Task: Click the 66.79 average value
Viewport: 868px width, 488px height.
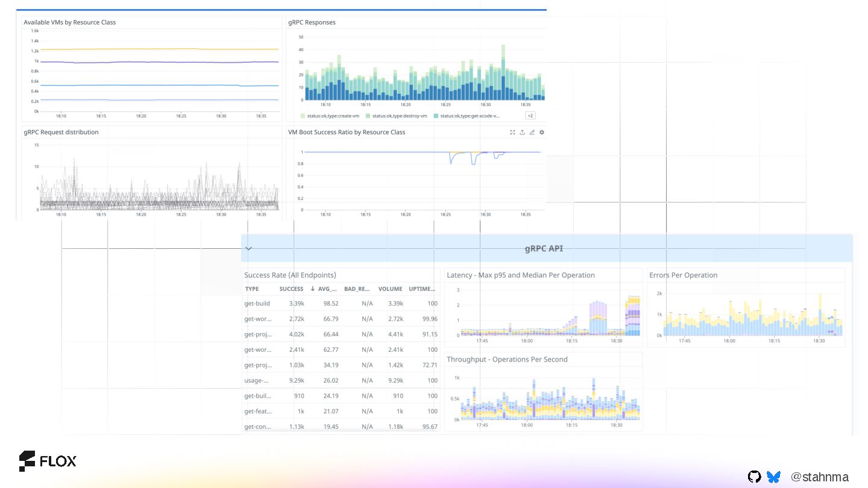Action: click(x=331, y=319)
